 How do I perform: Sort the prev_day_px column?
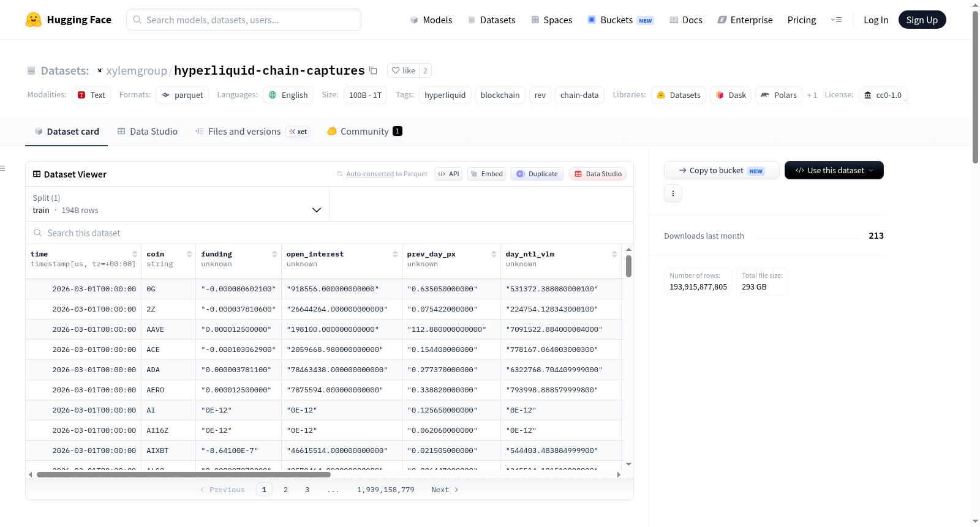point(494,254)
